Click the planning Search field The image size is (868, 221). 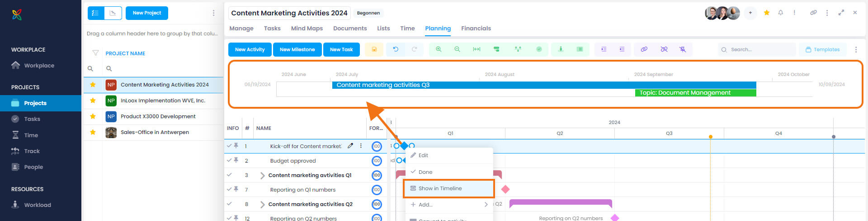click(x=757, y=49)
